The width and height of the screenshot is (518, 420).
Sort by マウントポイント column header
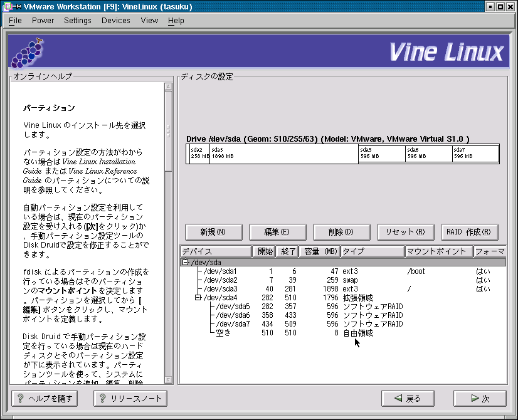point(438,251)
